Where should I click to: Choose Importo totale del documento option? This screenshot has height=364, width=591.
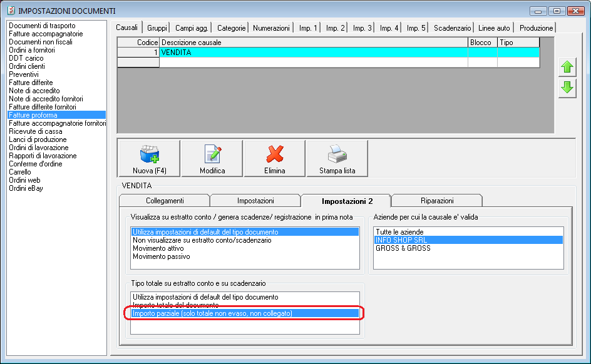pos(245,305)
